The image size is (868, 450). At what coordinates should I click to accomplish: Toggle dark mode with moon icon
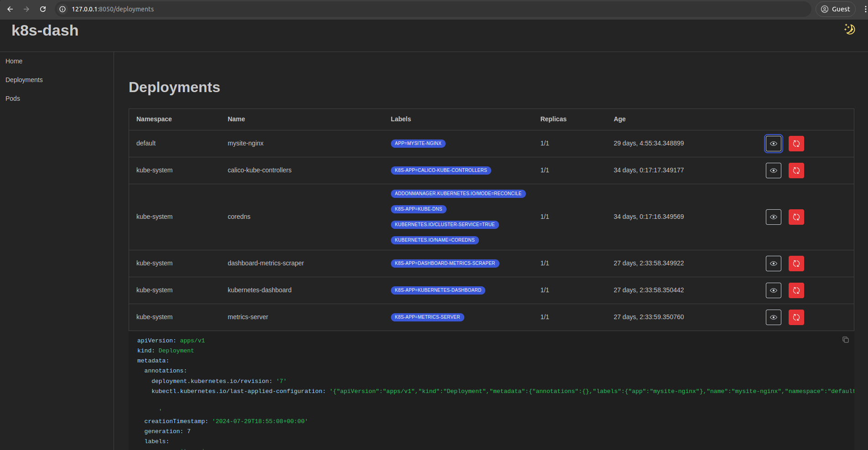pyautogui.click(x=849, y=29)
